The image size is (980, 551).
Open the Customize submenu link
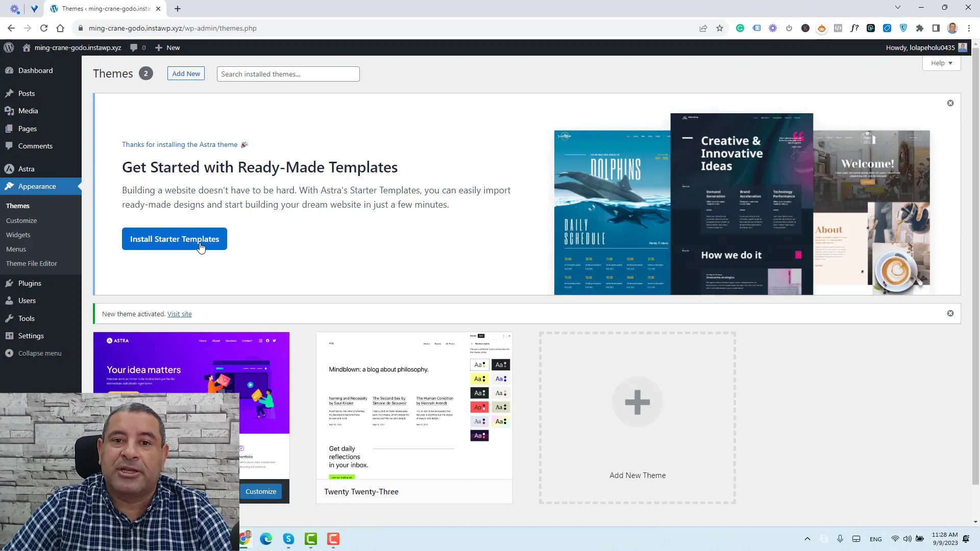click(21, 220)
